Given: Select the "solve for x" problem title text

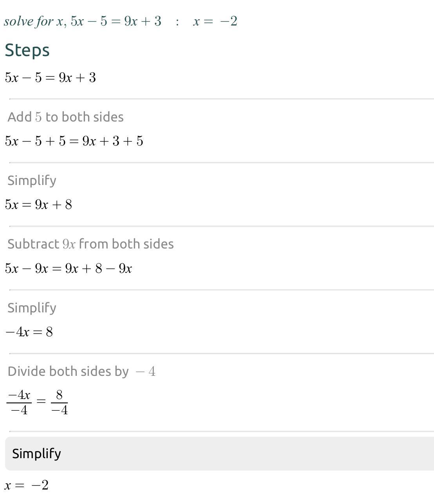Looking at the screenshot, I should tap(34, 21).
